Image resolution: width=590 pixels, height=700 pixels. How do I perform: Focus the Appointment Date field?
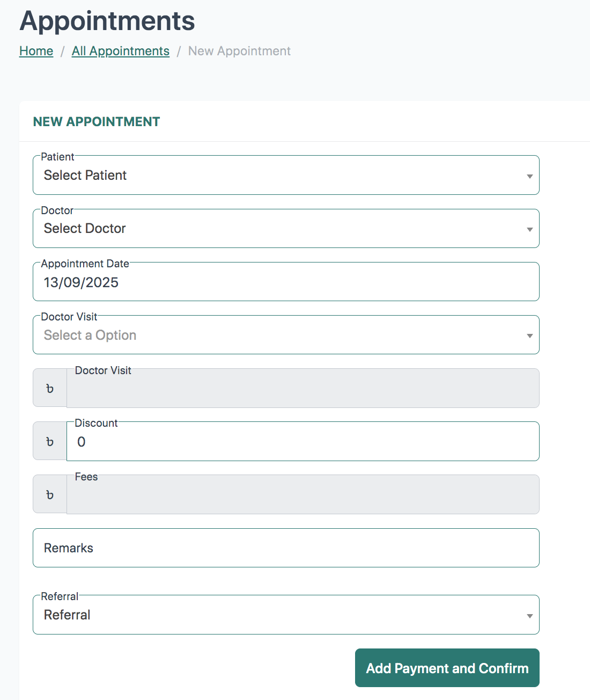pos(286,282)
